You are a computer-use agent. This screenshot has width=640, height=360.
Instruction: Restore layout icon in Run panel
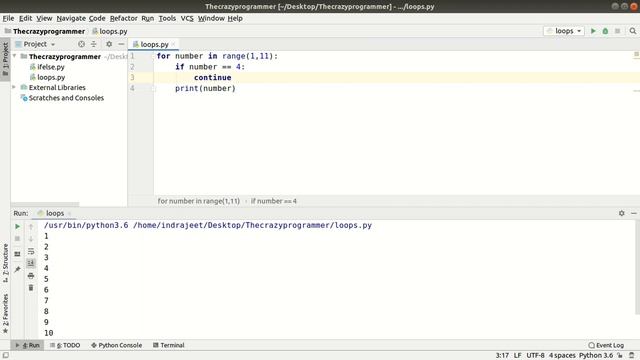(17, 254)
